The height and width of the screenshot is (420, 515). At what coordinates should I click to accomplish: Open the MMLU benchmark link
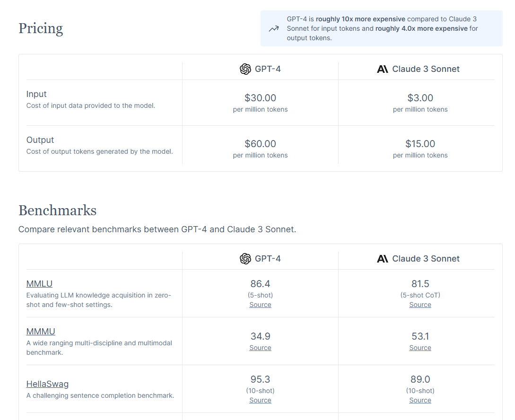tap(39, 283)
